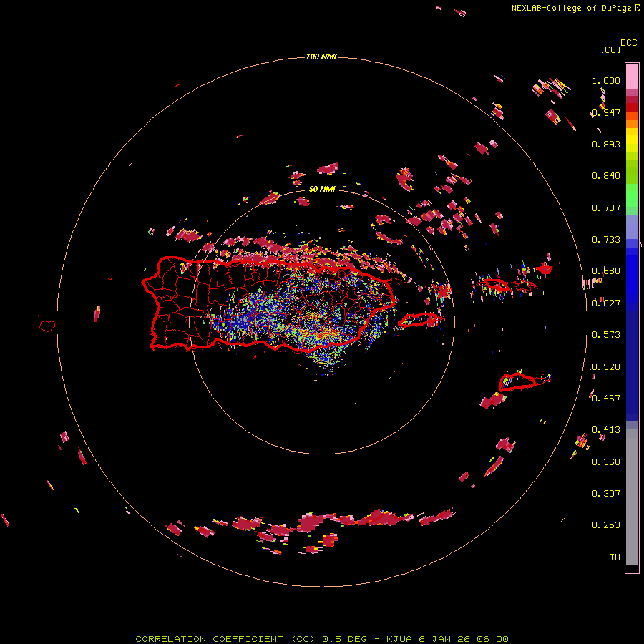This screenshot has height=644, width=644.
Task: Click the 0.413 scale value
Action: pos(606,430)
